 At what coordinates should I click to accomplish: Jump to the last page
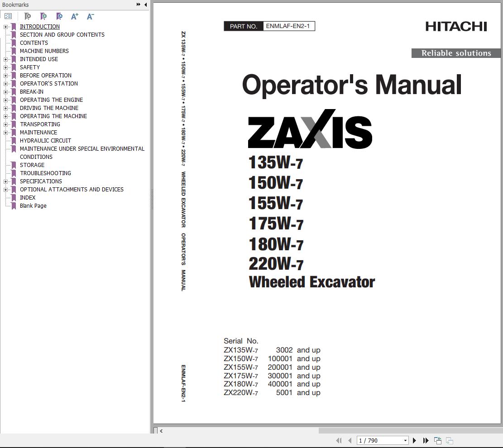click(x=426, y=440)
